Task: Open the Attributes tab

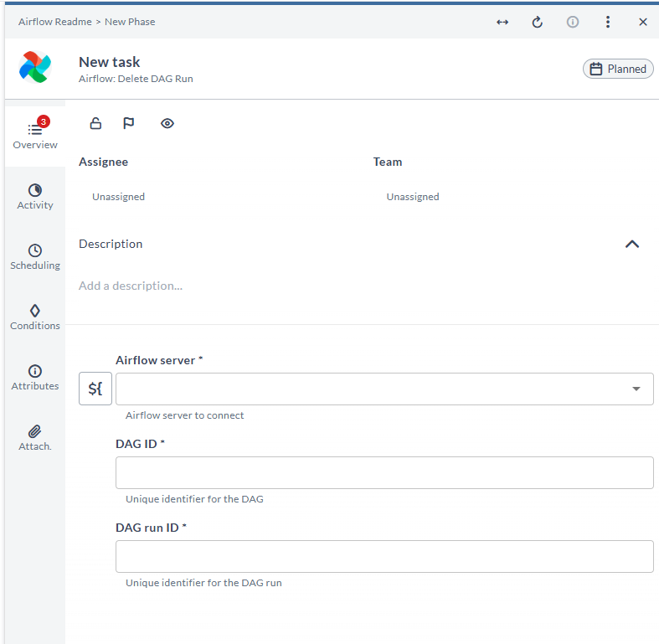Action: (x=35, y=378)
